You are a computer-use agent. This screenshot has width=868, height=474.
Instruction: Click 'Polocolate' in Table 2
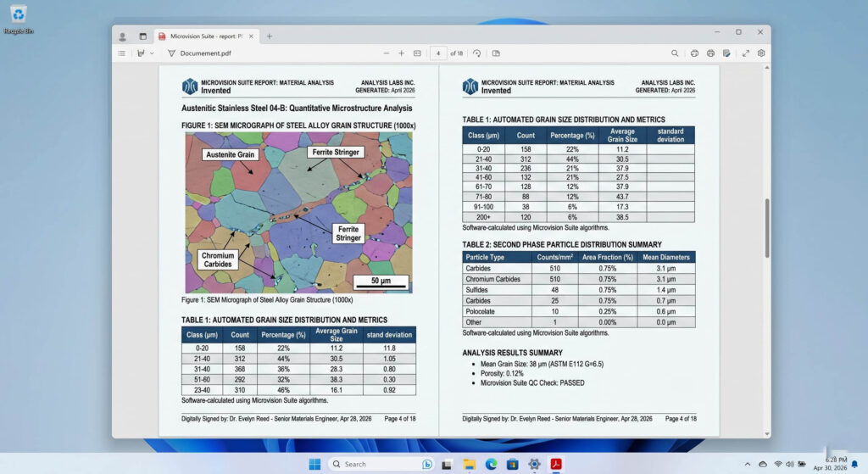pyautogui.click(x=480, y=311)
